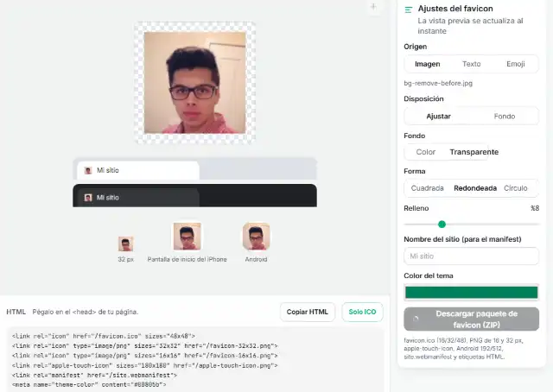Click the faint plus icon above preview

coord(373,7)
